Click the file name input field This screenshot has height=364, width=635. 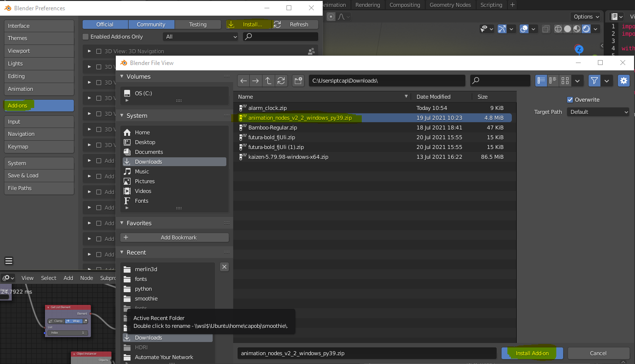point(367,353)
